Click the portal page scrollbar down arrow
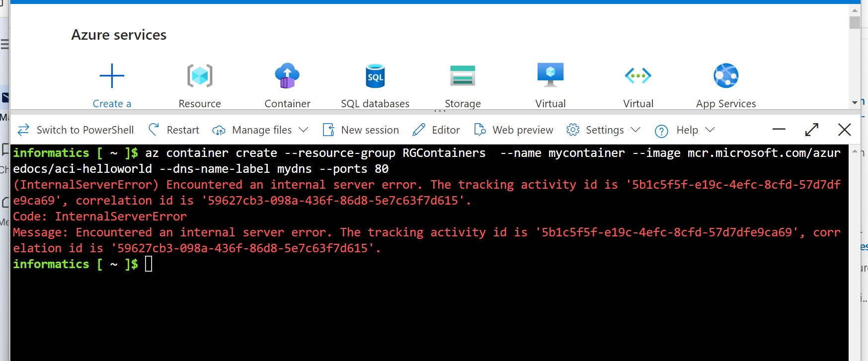The width and height of the screenshot is (868, 361). 855,103
